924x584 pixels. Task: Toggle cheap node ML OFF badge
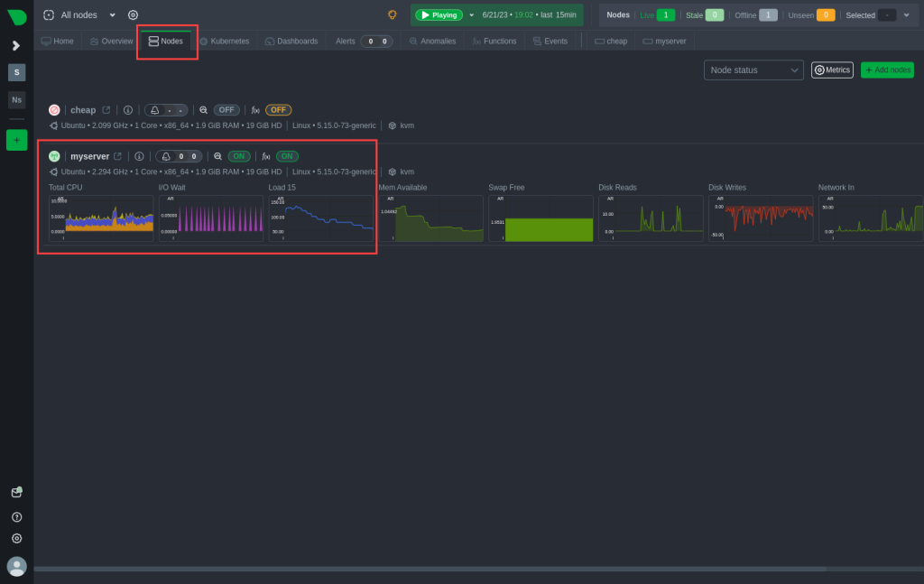click(x=226, y=110)
